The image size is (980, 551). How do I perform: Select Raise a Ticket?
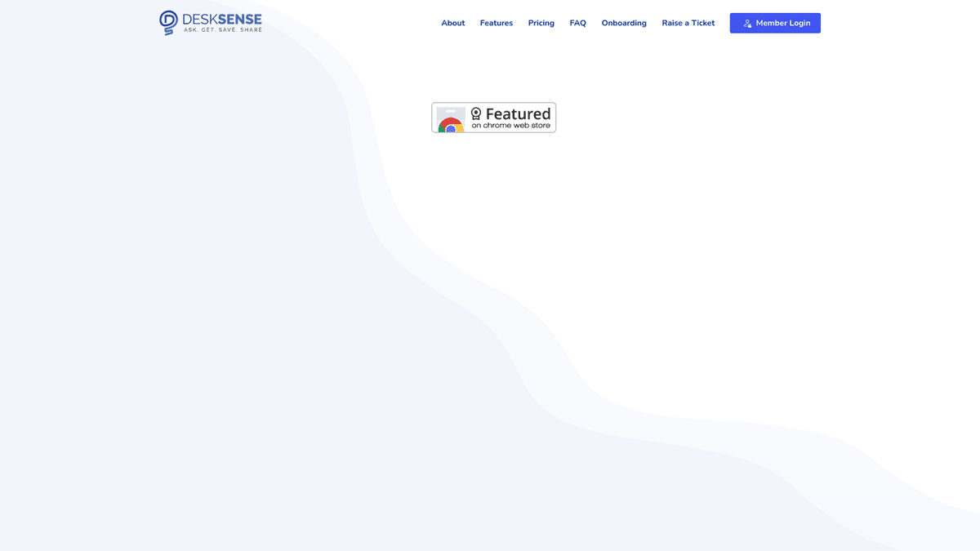[x=688, y=23]
